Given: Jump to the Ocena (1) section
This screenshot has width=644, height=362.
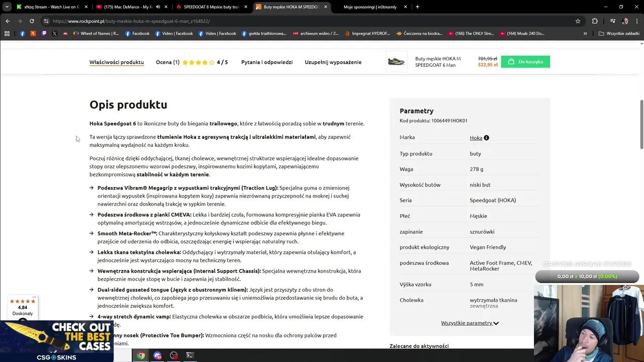Looking at the screenshot, I should click(168, 62).
